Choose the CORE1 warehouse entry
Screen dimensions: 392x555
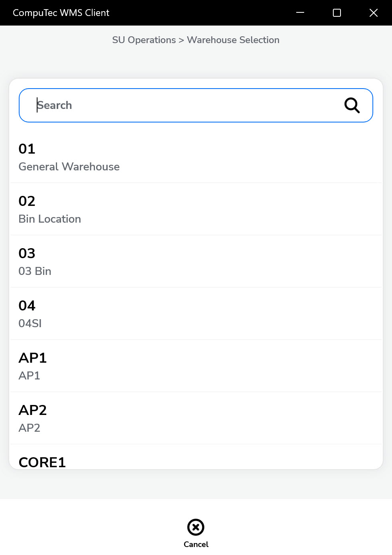click(42, 462)
